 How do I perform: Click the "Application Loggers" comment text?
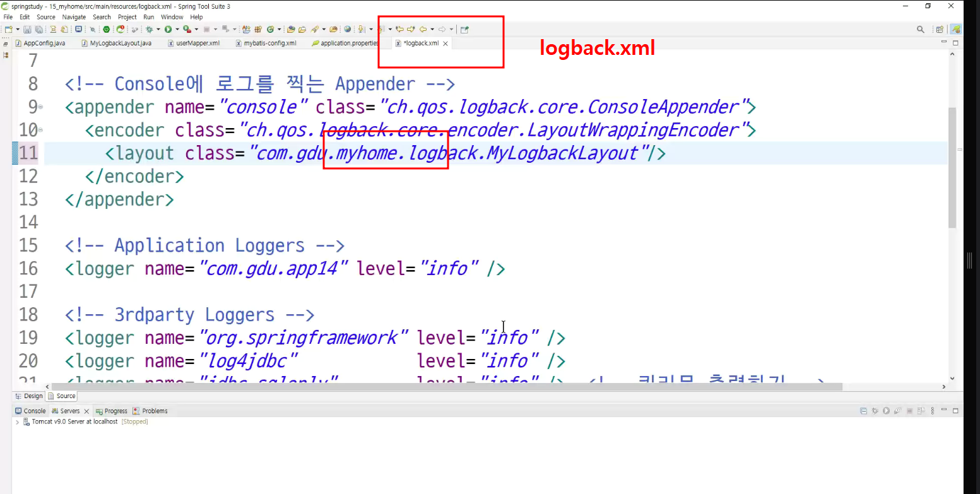click(209, 245)
